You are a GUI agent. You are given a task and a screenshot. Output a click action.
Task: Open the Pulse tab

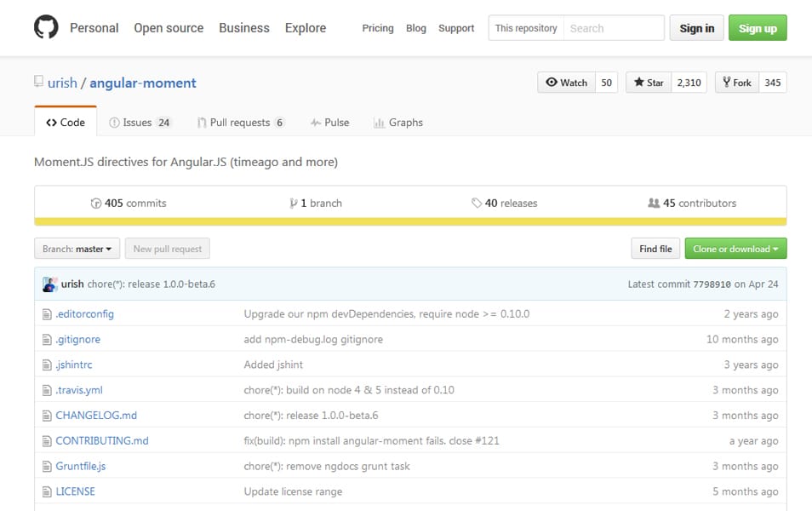330,123
